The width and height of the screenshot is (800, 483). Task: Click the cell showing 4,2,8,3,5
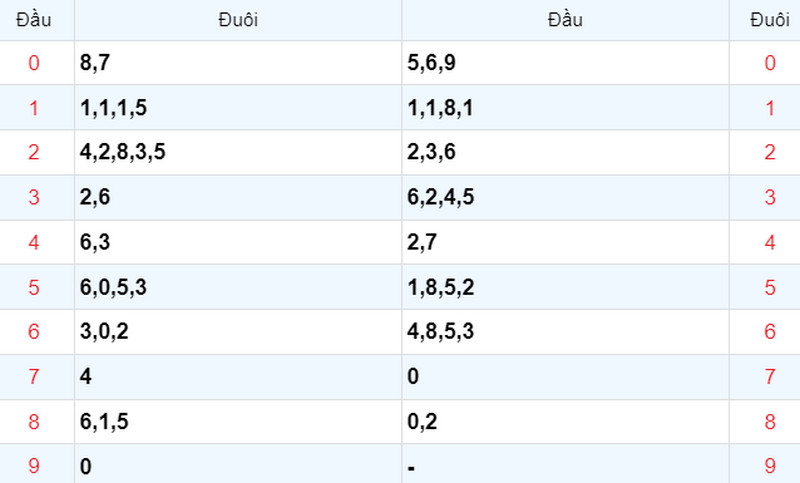point(238,152)
